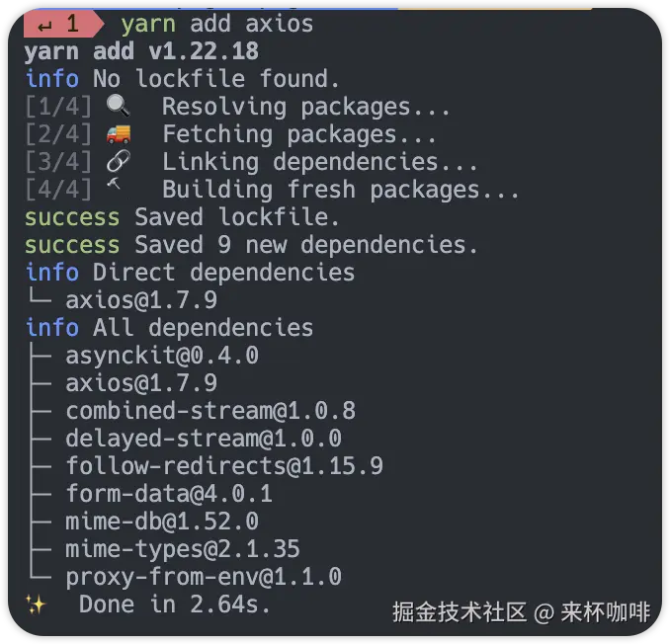Image resolution: width=670 pixels, height=644 pixels.
Task: Click the direct dependency axios@1.7.9 entry
Action: click(141, 299)
